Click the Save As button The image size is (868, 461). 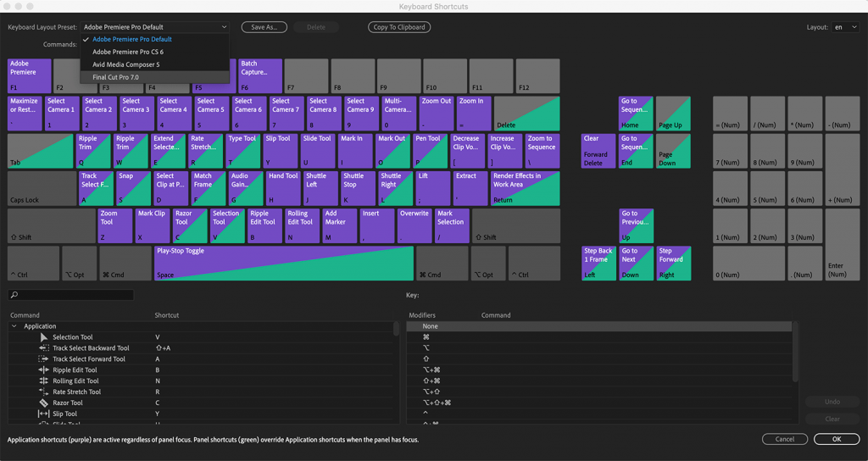[x=264, y=27]
